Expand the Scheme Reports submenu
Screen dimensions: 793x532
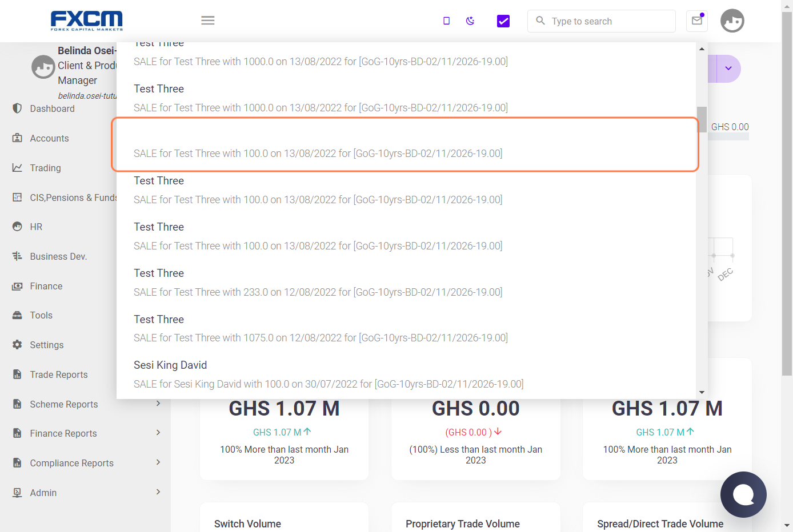(158, 404)
